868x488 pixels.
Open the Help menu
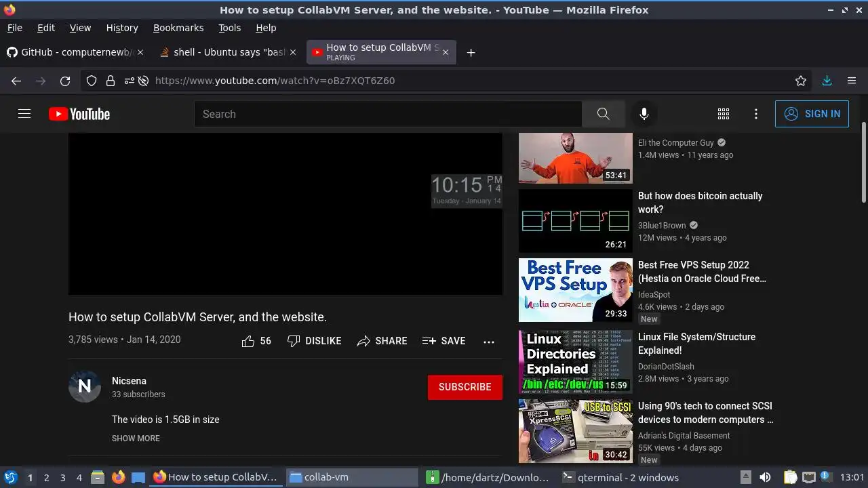point(266,28)
